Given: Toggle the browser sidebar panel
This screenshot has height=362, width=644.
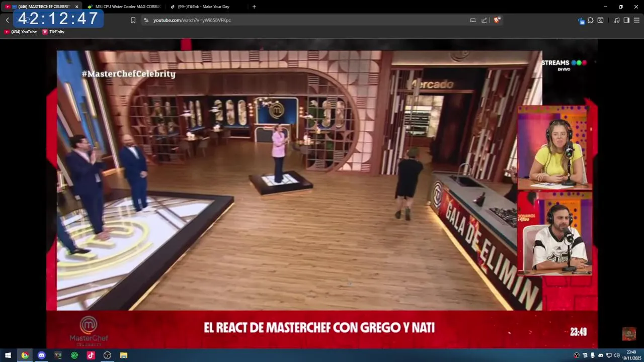Looking at the screenshot, I should point(626,20).
